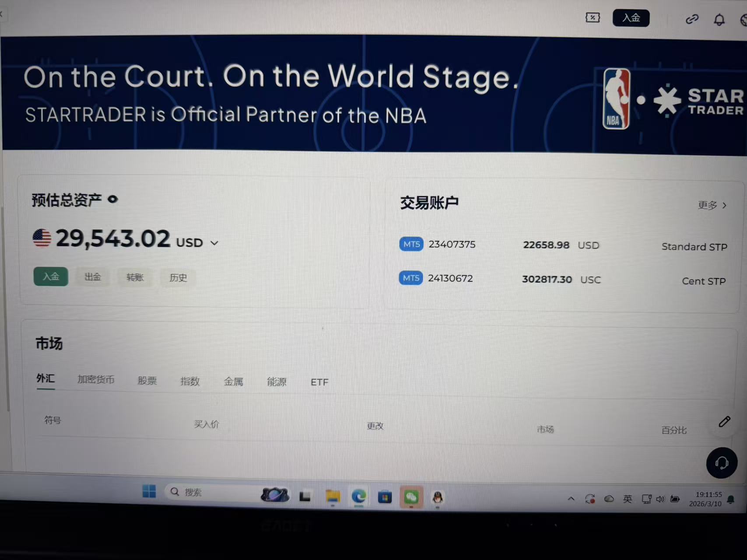Open the network display tray icon
This screenshot has width=747, height=560.
pos(646,499)
